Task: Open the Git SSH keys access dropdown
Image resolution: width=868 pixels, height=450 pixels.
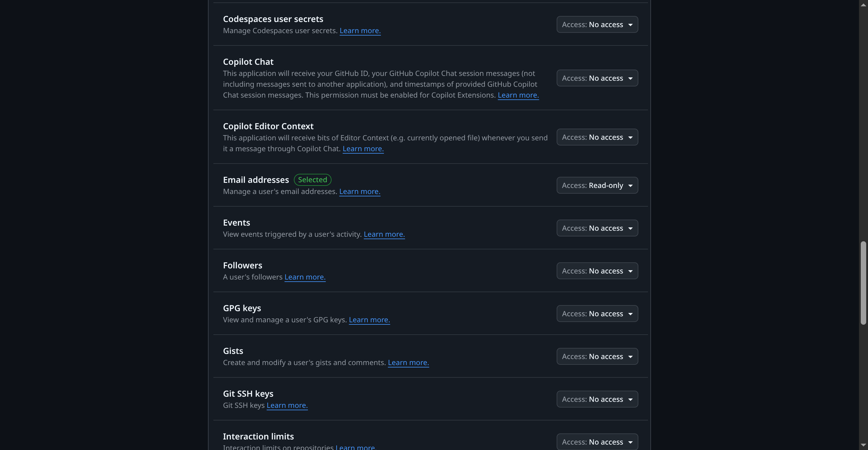Action: pyautogui.click(x=597, y=399)
